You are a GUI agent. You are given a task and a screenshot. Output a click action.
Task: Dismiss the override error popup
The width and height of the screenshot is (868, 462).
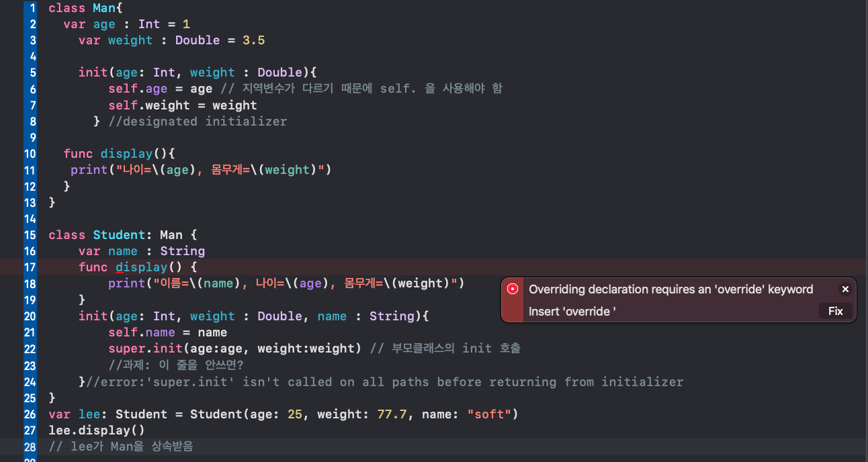pos(845,289)
